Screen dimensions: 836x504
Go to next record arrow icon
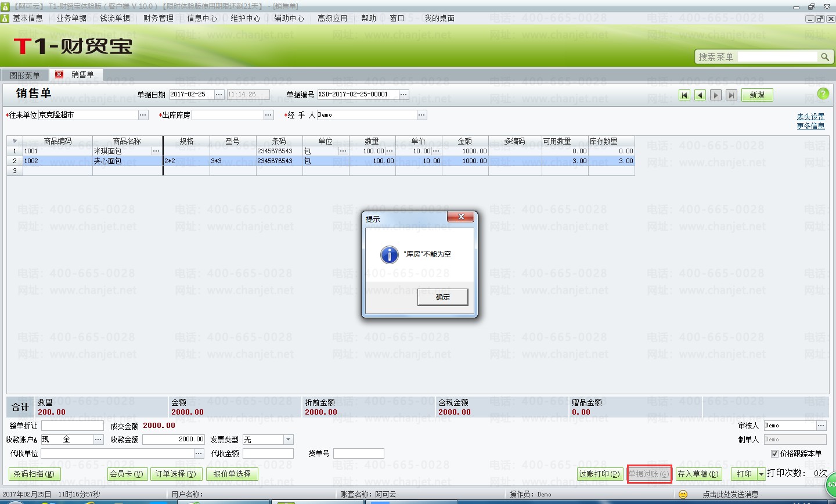(x=716, y=95)
